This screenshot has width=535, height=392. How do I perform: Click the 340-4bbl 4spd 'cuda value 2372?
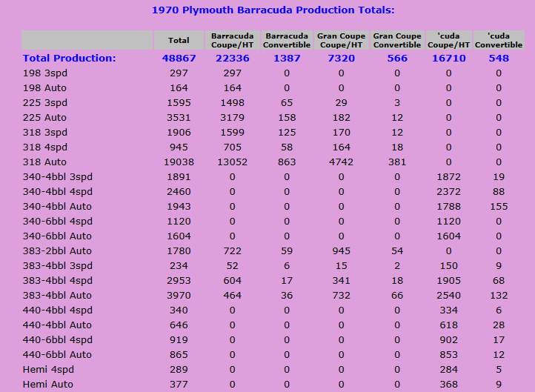coord(449,192)
